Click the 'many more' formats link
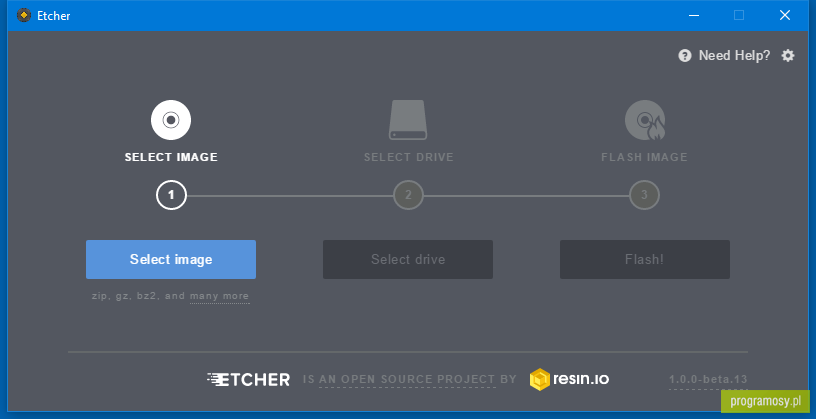The height and width of the screenshot is (419, 816). pos(220,296)
